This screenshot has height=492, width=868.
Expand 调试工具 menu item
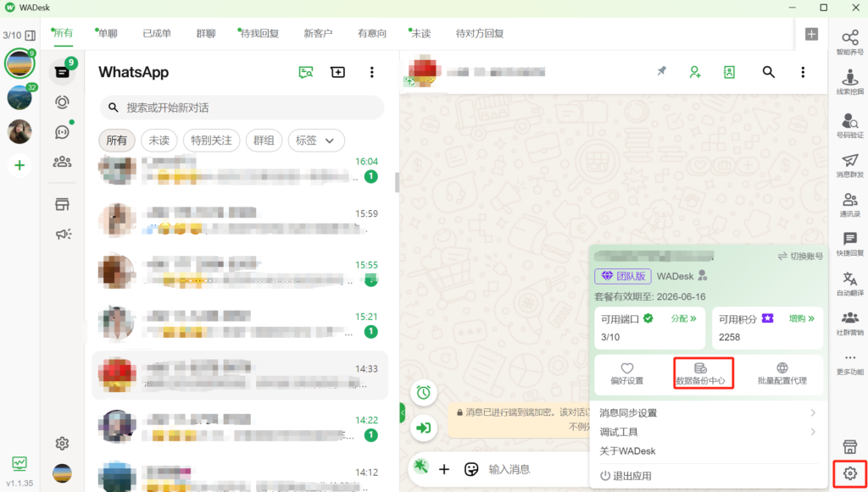coord(707,432)
